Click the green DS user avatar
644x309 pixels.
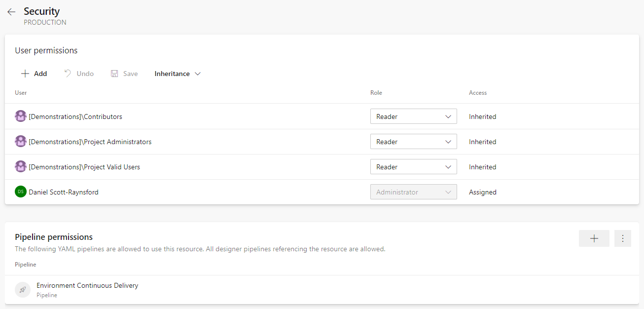pyautogui.click(x=21, y=192)
